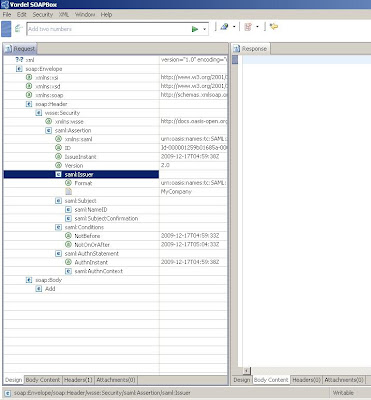Switch Response pane to Body Content view
371x400 pixels.
tap(271, 380)
